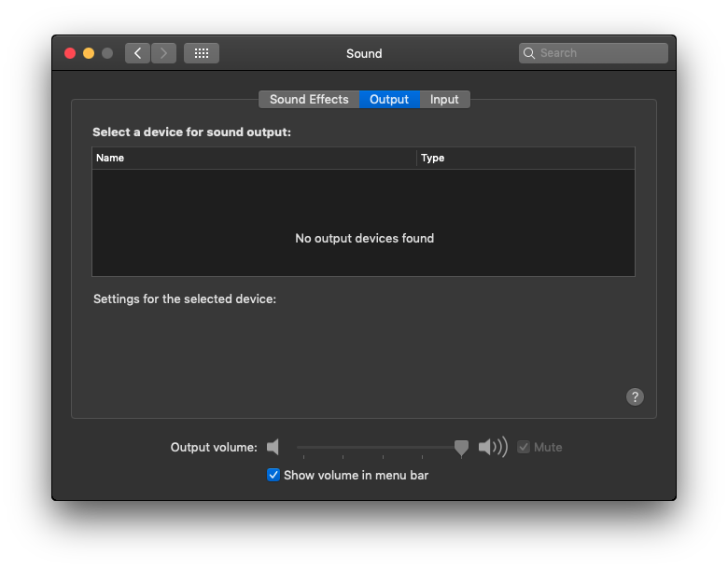
Task: Switch to the Input tab
Action: click(444, 99)
